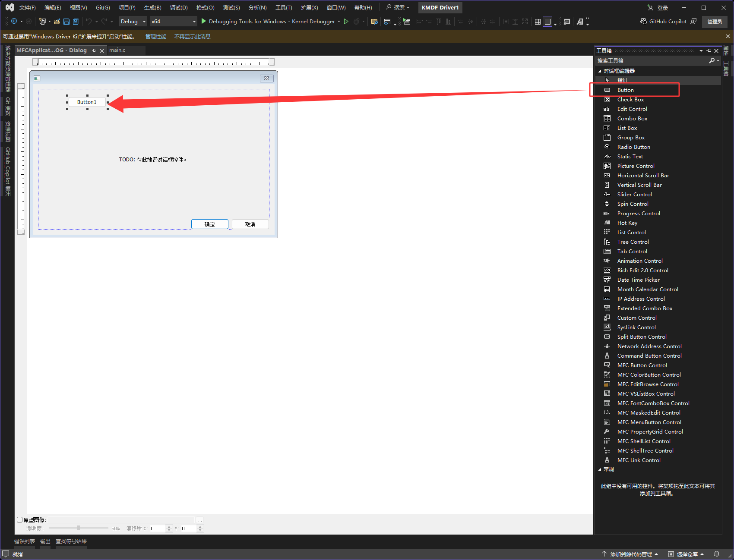The height and width of the screenshot is (560, 734).
Task: Click Start Without Debugging outline play icon
Action: (x=346, y=21)
